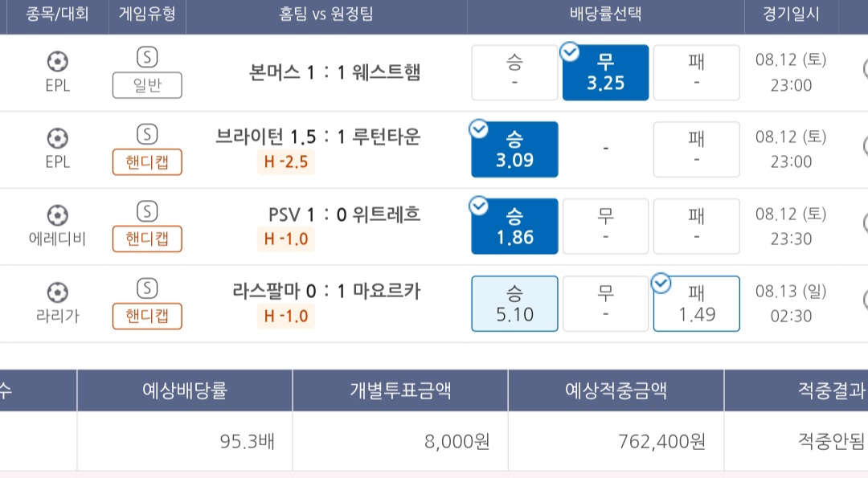Viewport: 868px width, 478px height.
Task: Select the 승 5.10 odds button
Action: click(x=515, y=304)
